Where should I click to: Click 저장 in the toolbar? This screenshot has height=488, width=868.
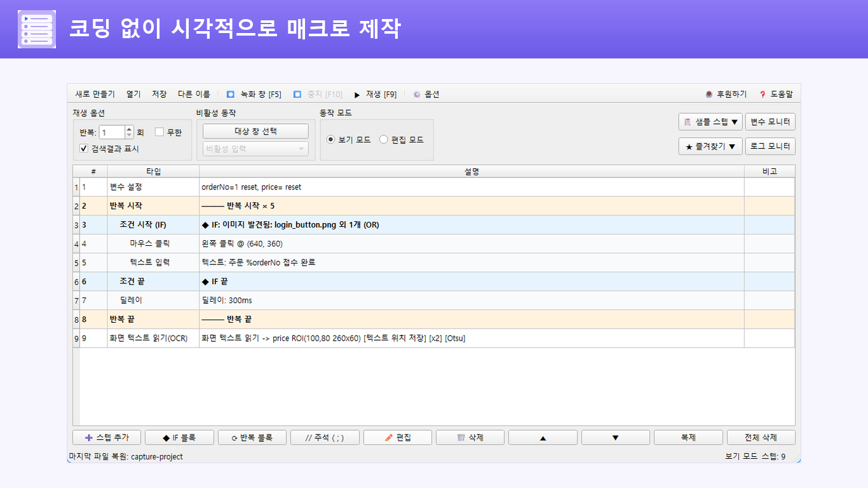point(159,94)
